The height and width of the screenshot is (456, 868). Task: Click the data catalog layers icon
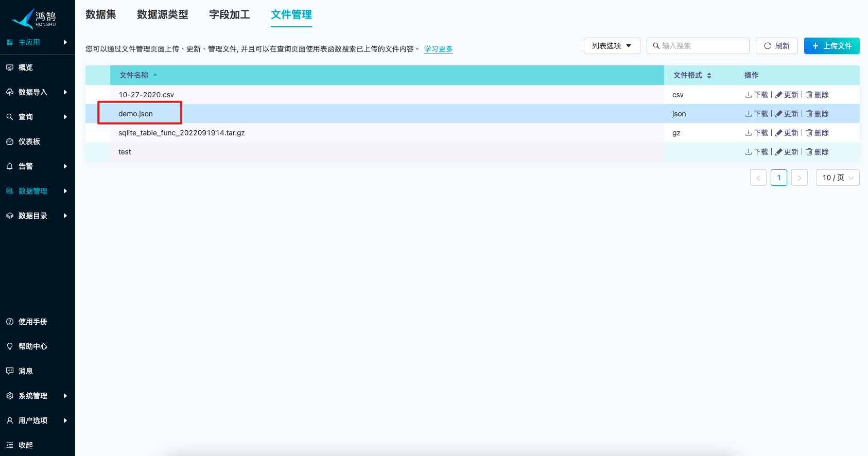10,216
